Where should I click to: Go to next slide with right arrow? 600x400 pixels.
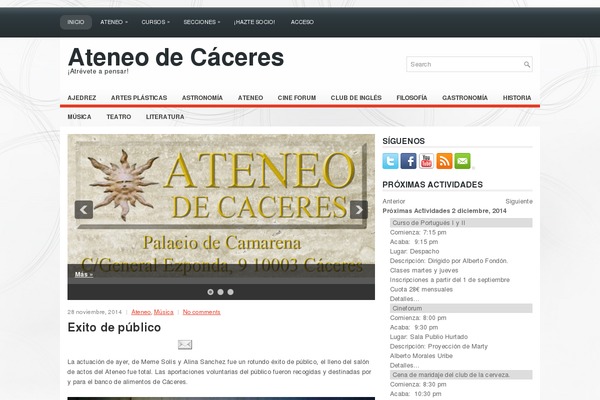click(x=359, y=210)
